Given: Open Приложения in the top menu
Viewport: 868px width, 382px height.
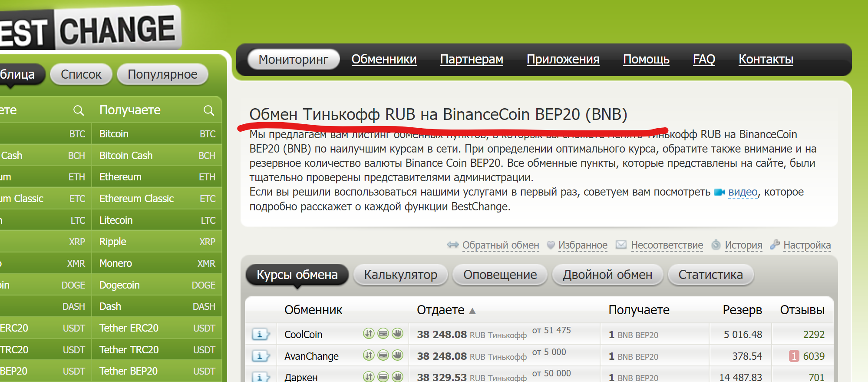Looking at the screenshot, I should click(563, 59).
